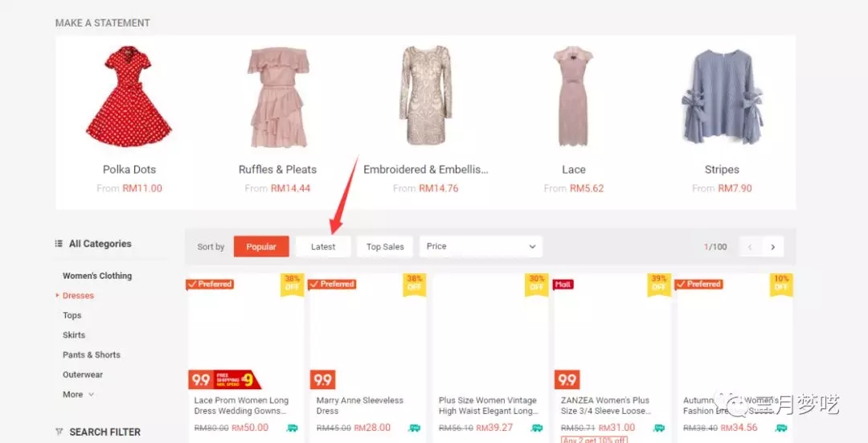Open the Price sort dropdown
This screenshot has width=868, height=443.
tap(481, 246)
